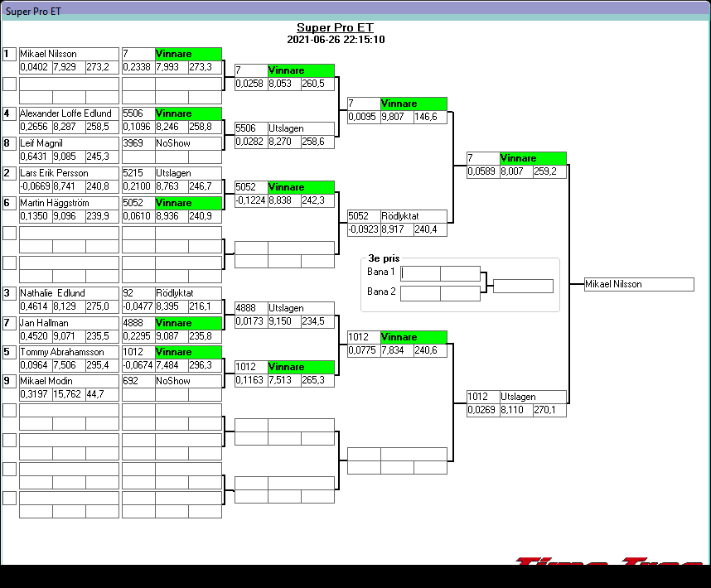Click the red Time Tree logo
Viewport: 711px width, 588px height.
609,561
